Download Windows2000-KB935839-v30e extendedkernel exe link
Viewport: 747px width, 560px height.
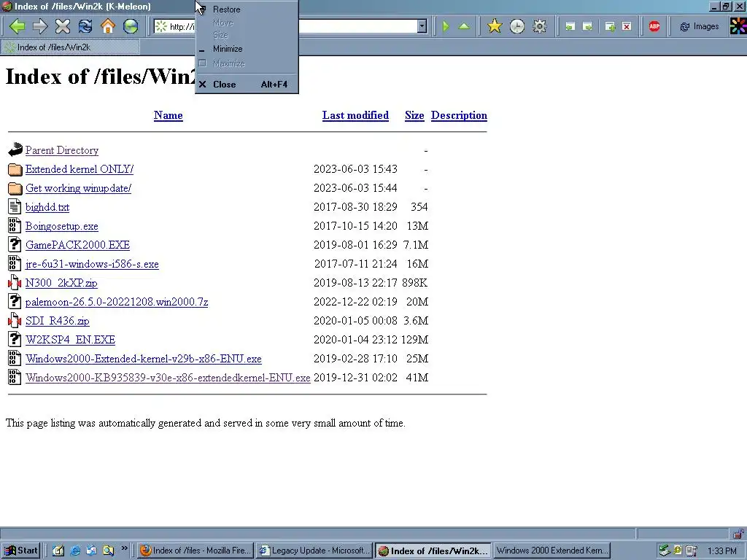(x=168, y=378)
